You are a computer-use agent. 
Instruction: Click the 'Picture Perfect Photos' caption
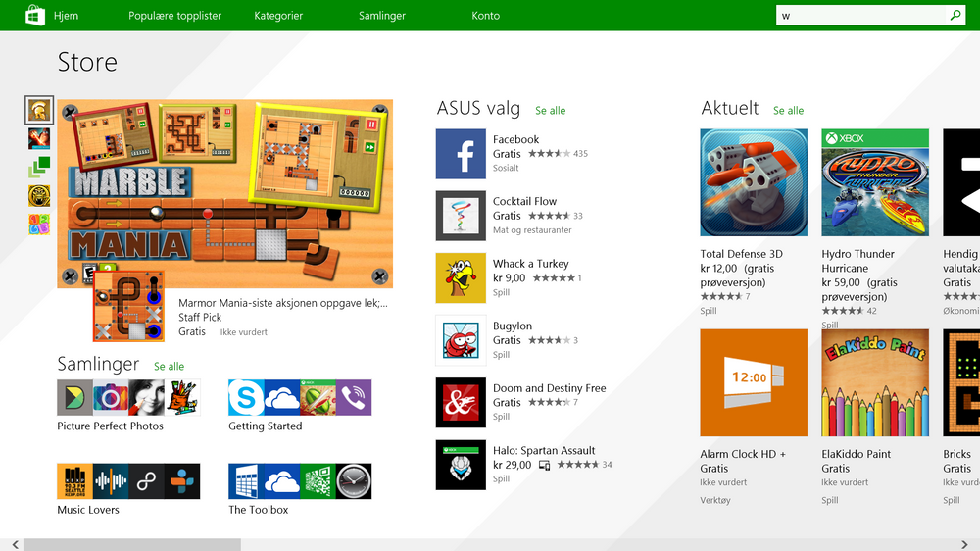(110, 426)
